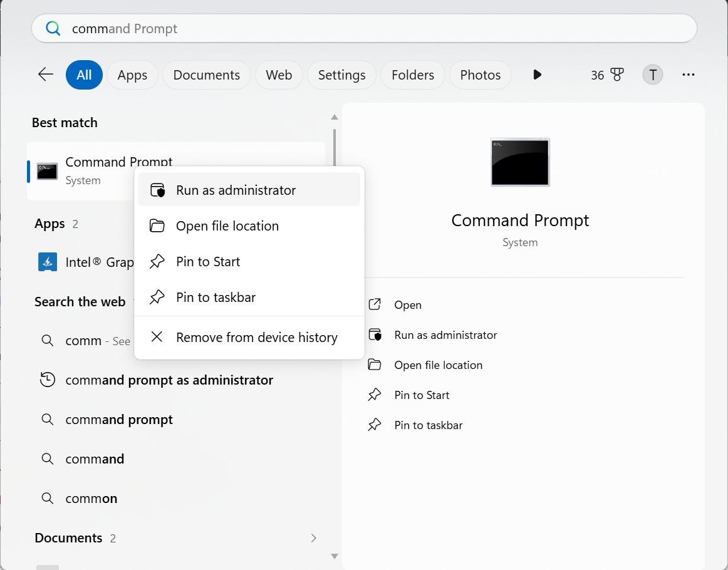The height and width of the screenshot is (570, 728).
Task: Click Run as administrator in details pane
Action: tap(445, 335)
